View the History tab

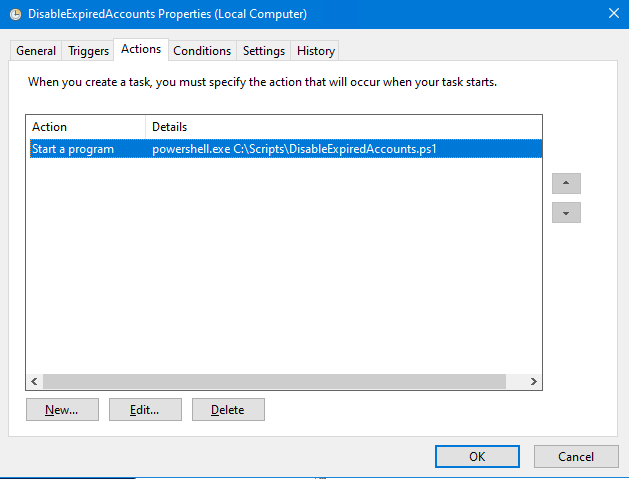point(316,51)
